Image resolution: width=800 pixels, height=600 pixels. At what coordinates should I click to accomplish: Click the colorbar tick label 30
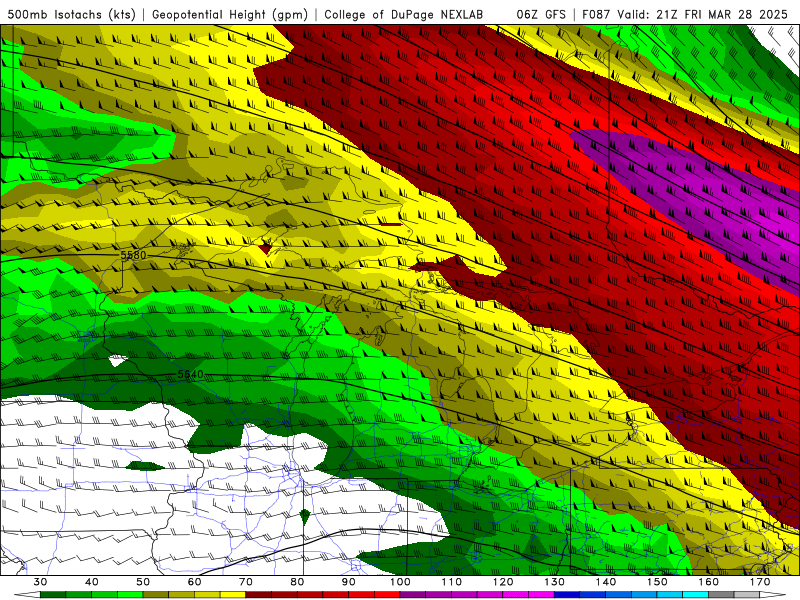(40, 582)
